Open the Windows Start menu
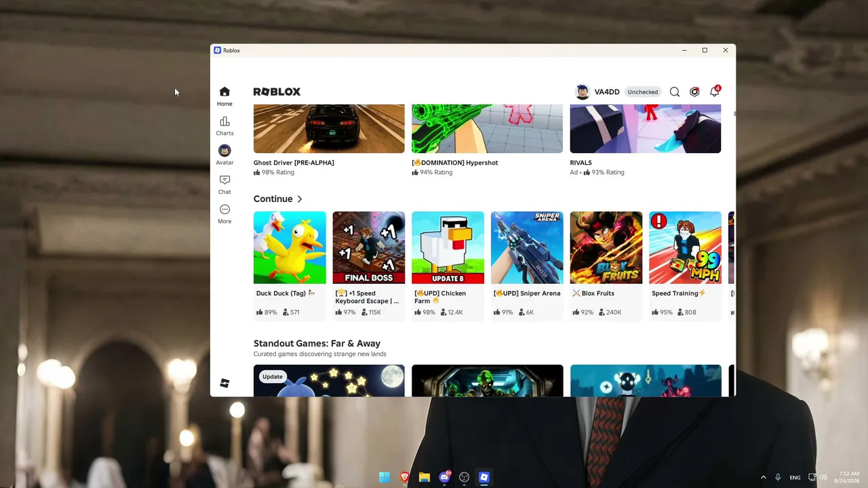This screenshot has height=488, width=868. pyautogui.click(x=384, y=477)
